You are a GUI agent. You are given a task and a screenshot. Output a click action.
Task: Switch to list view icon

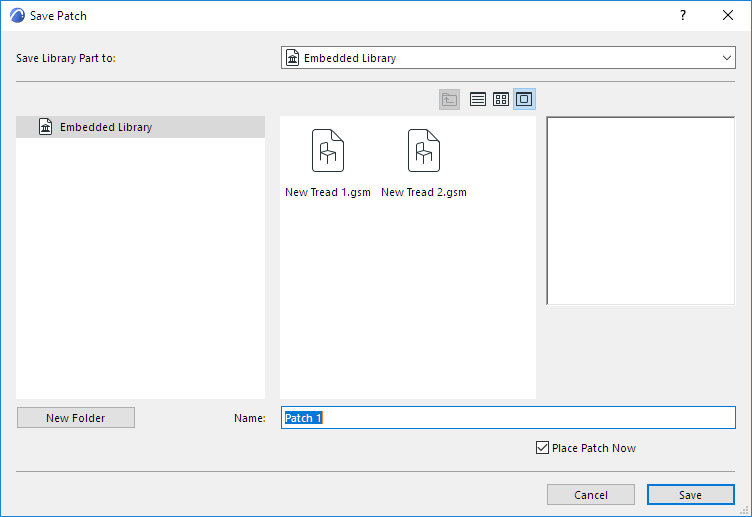pos(478,99)
